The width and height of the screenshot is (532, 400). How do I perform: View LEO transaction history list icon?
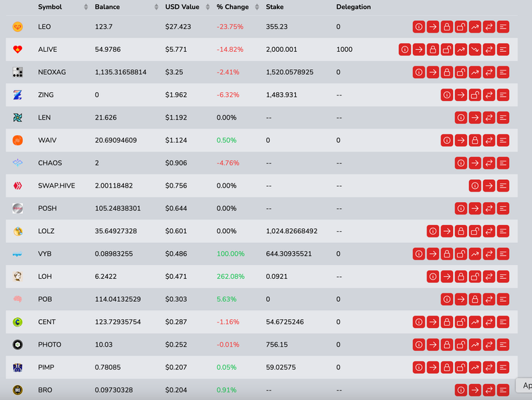(x=503, y=27)
